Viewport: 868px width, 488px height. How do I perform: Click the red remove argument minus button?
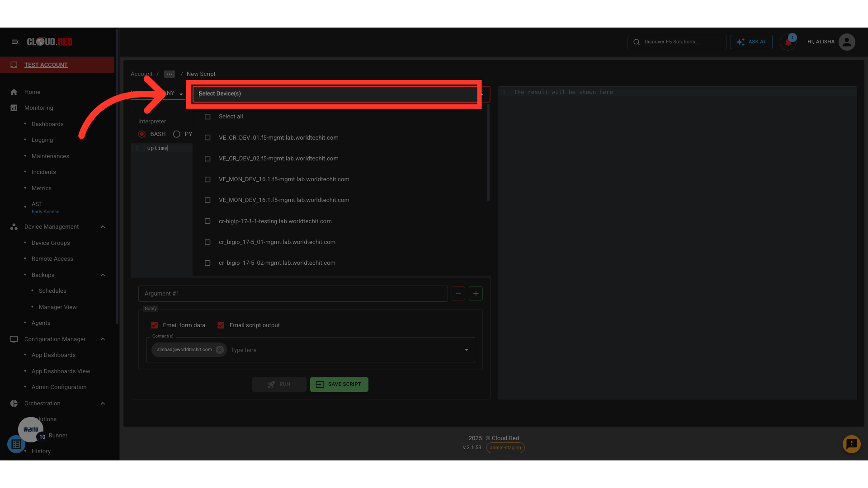[458, 294]
